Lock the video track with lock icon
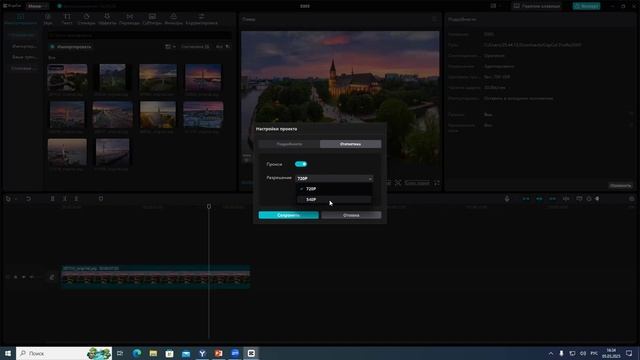The height and width of the screenshot is (360, 640). (x=16, y=277)
